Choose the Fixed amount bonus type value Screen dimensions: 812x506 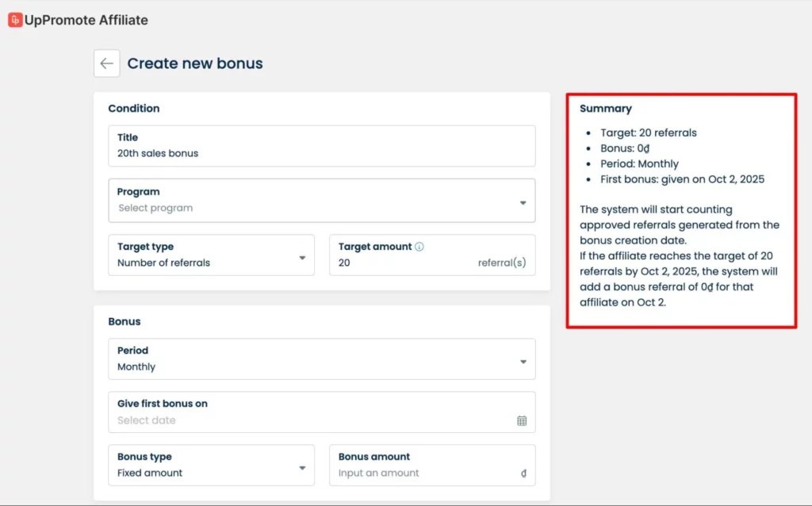[x=150, y=473]
